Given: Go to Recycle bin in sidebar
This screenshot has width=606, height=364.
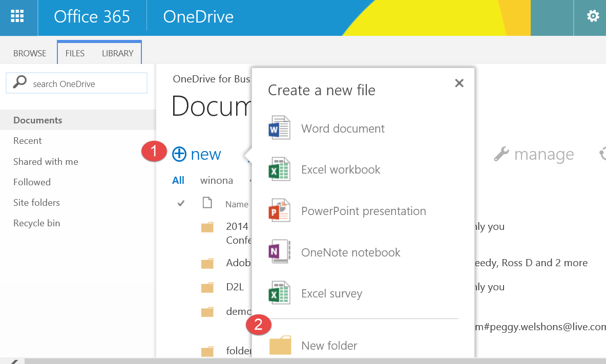Looking at the screenshot, I should pyautogui.click(x=37, y=223).
